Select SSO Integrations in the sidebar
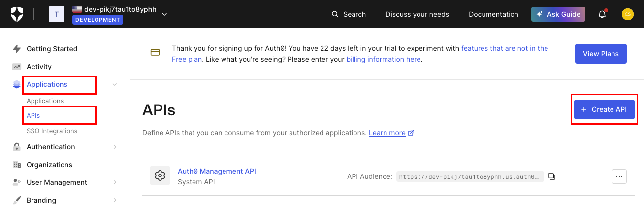 click(52, 131)
